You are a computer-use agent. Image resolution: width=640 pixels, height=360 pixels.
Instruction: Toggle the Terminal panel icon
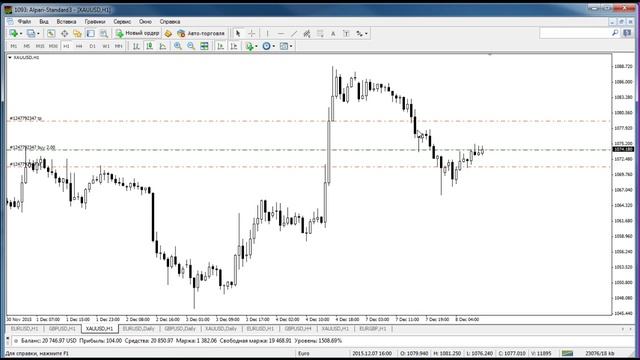(91, 33)
